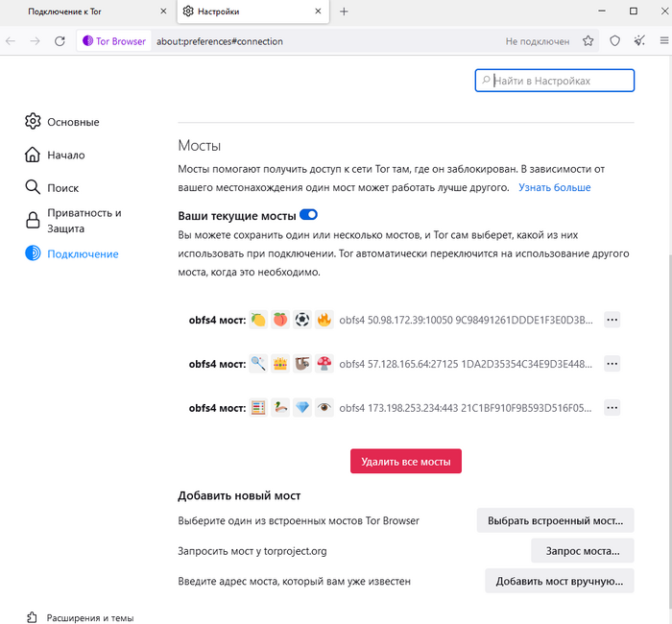Open options for bridge 50.98.172.39
672x624 pixels.
(x=612, y=320)
